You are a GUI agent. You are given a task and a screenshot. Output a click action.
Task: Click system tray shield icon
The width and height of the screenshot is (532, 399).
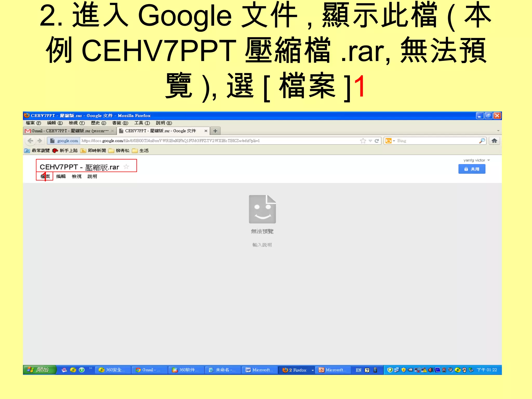click(x=390, y=370)
